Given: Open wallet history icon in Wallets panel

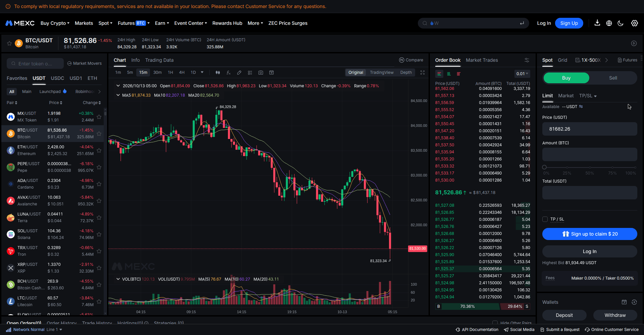Looking at the screenshot, I should 624,302.
